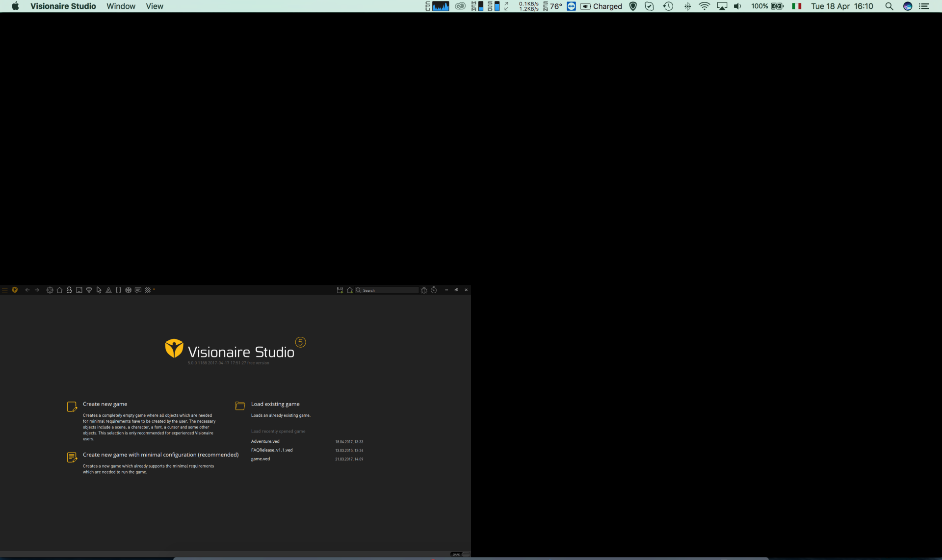Open the Notification Center list icon
This screenshot has width=942, height=560.
click(x=924, y=6)
